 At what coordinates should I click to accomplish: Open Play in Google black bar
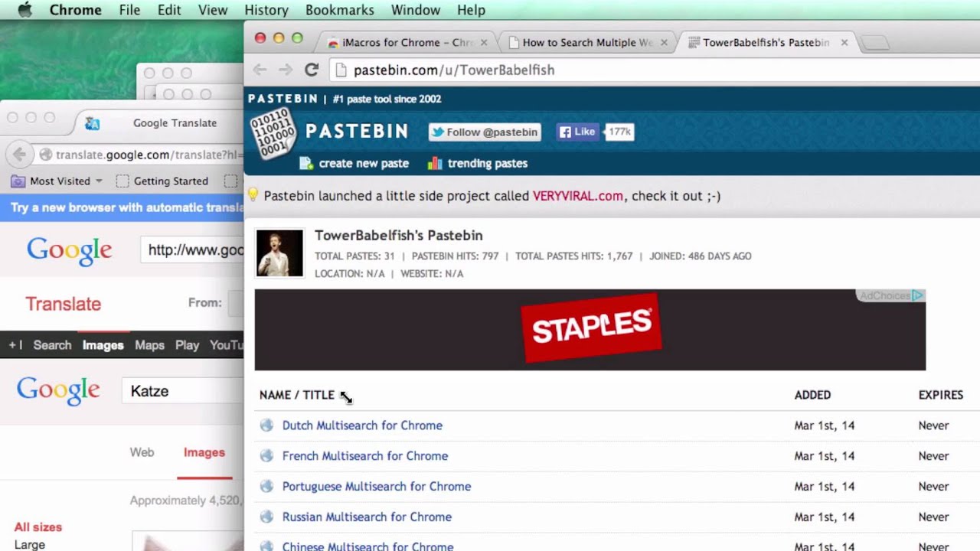point(187,345)
